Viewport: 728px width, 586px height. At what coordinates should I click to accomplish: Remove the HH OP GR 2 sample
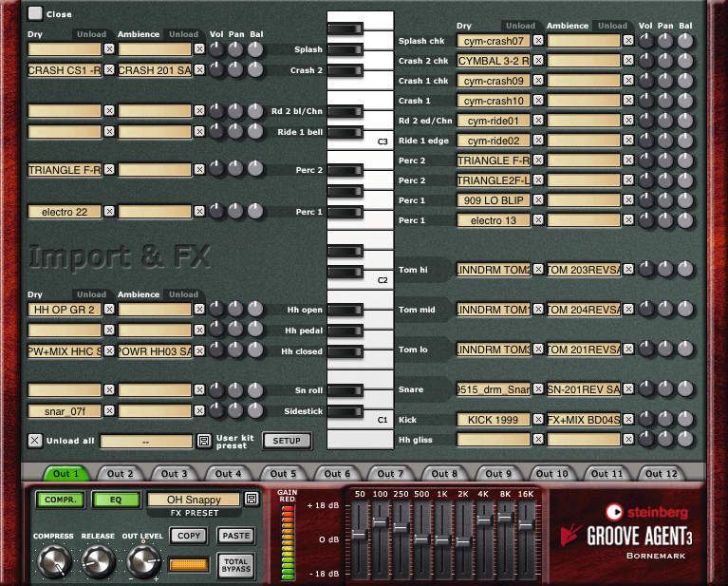[109, 309]
